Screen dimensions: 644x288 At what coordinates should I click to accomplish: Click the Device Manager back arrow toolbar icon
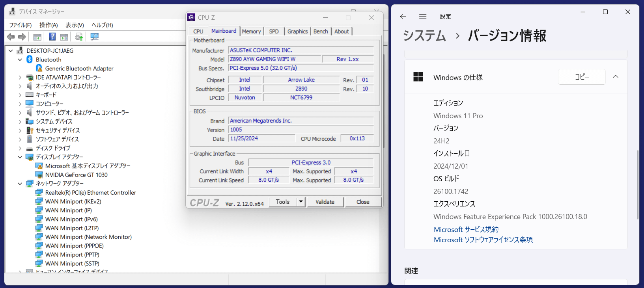tap(11, 37)
